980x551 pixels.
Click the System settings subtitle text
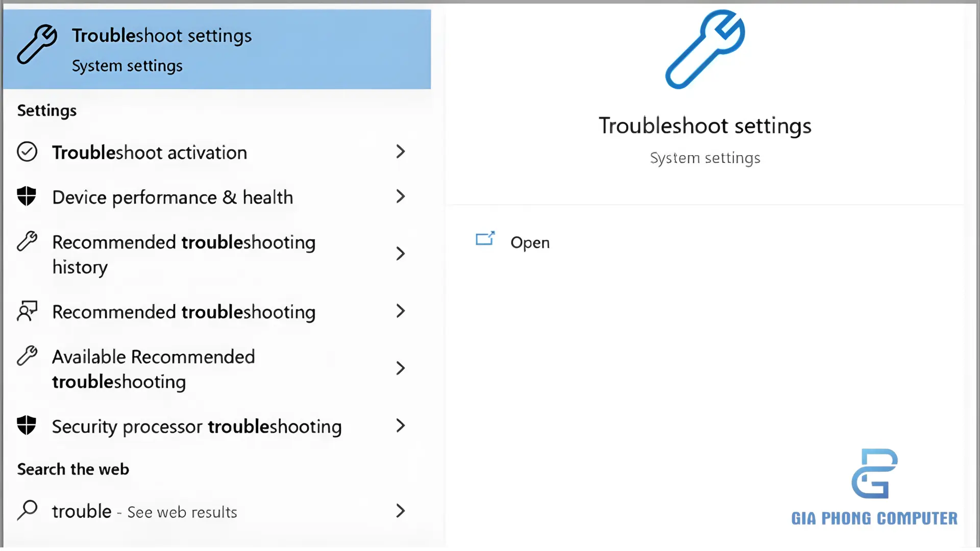click(705, 158)
